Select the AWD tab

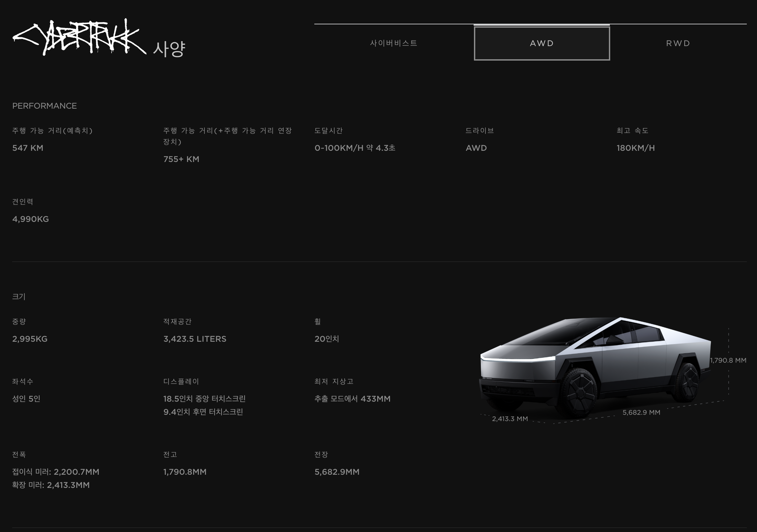click(542, 43)
